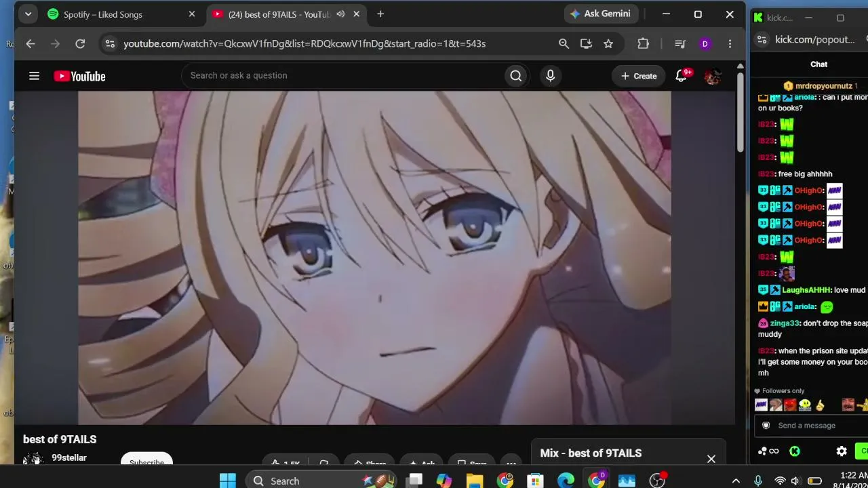Click the Mix - best of 9TAILS heading
This screenshot has width=868, height=488.
pos(591,453)
